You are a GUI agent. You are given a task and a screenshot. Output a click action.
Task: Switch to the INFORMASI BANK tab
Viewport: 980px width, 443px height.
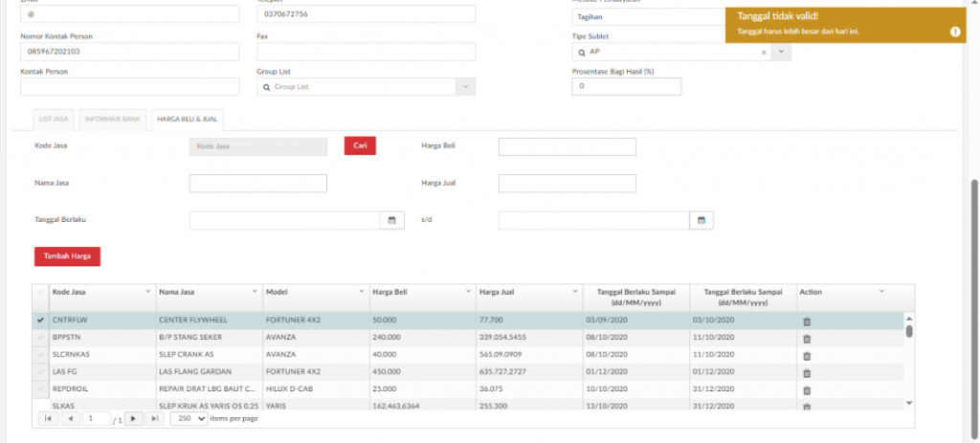point(113,120)
